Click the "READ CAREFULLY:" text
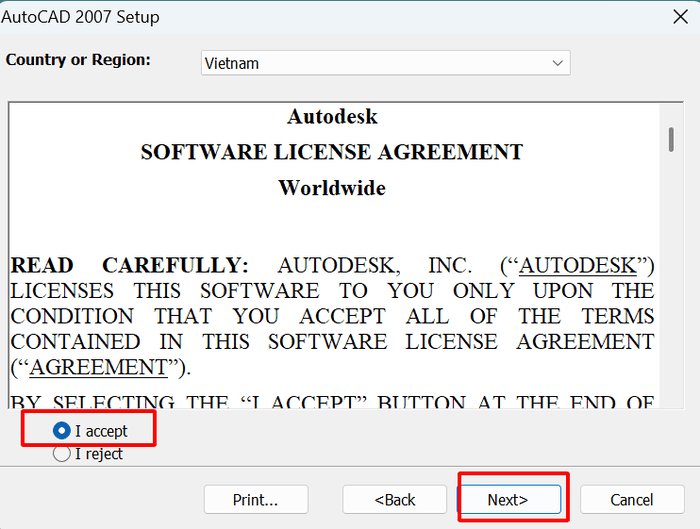This screenshot has height=529, width=700. 129,265
